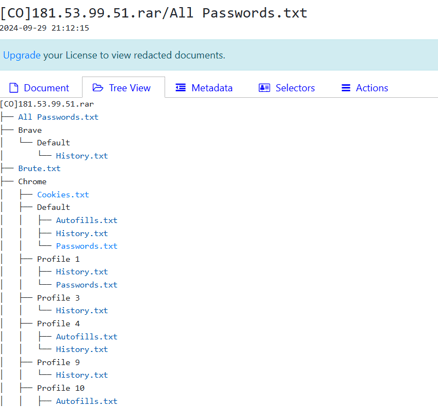Viewport: 438px width, 411px height.
Task: Select the Profile 10 folder
Action: [x=61, y=388]
